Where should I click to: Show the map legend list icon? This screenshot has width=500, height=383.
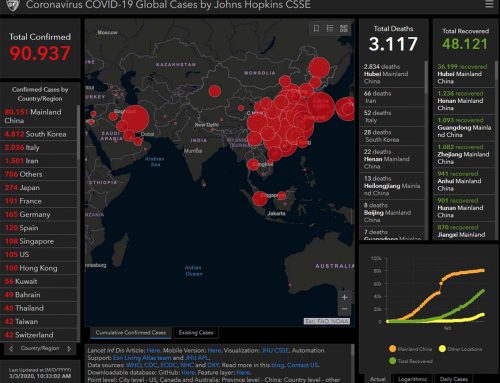pos(330,28)
